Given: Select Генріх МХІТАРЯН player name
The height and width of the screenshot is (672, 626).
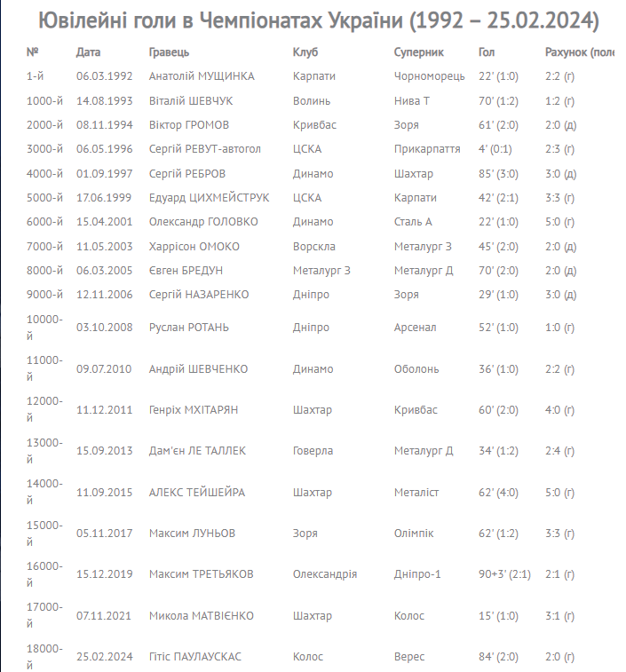Looking at the screenshot, I should [x=194, y=410].
